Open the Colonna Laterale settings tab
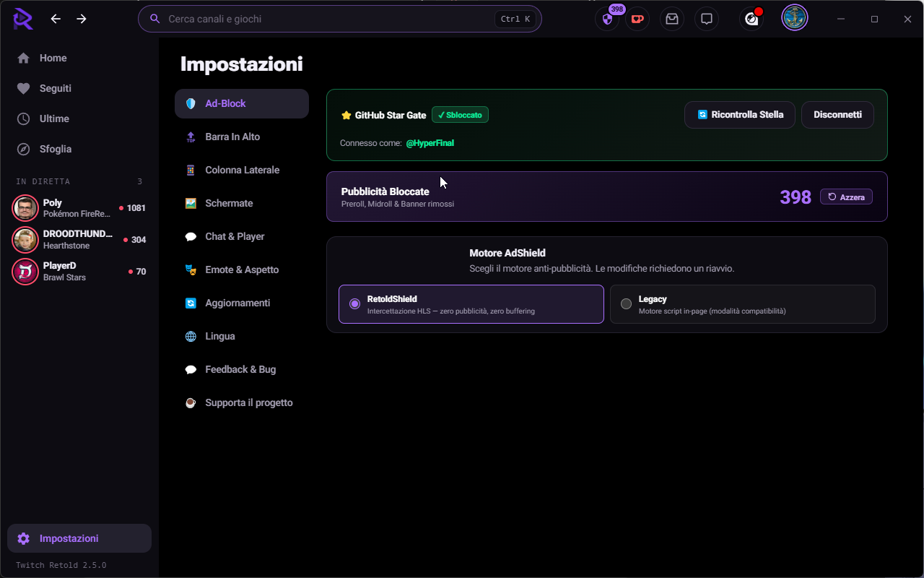 pyautogui.click(x=242, y=170)
